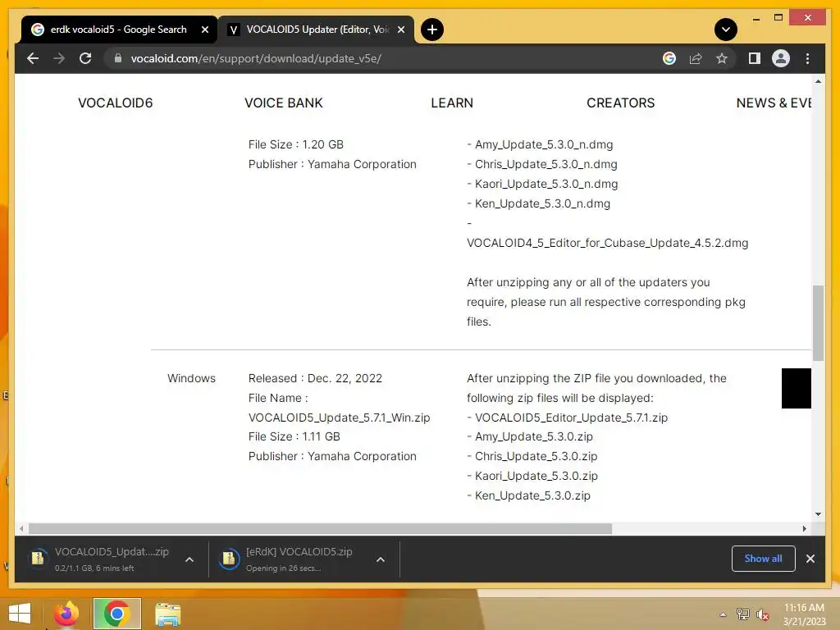This screenshot has height=630, width=840.
Task: Open the tab search dropdown
Action: (726, 30)
